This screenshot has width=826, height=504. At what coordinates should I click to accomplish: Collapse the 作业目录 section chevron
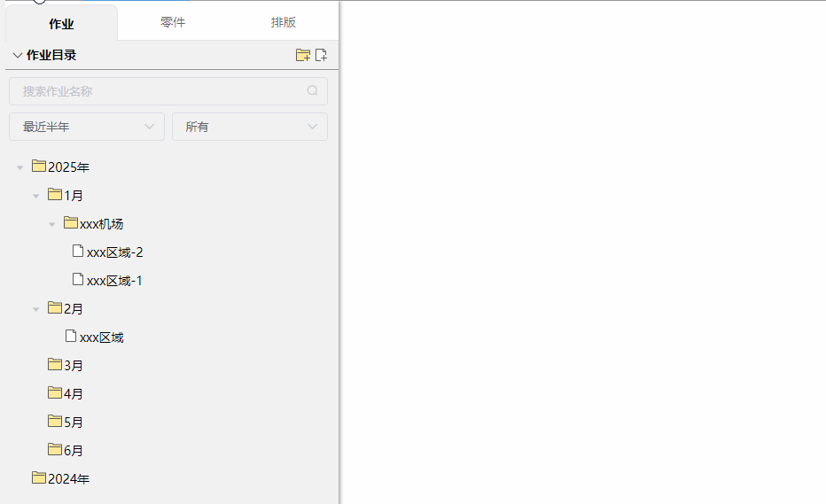tap(18, 55)
